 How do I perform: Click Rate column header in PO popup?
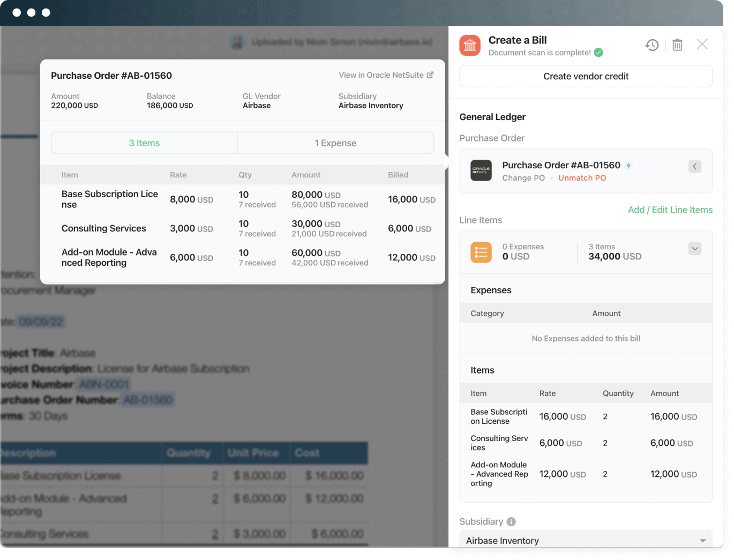178,175
